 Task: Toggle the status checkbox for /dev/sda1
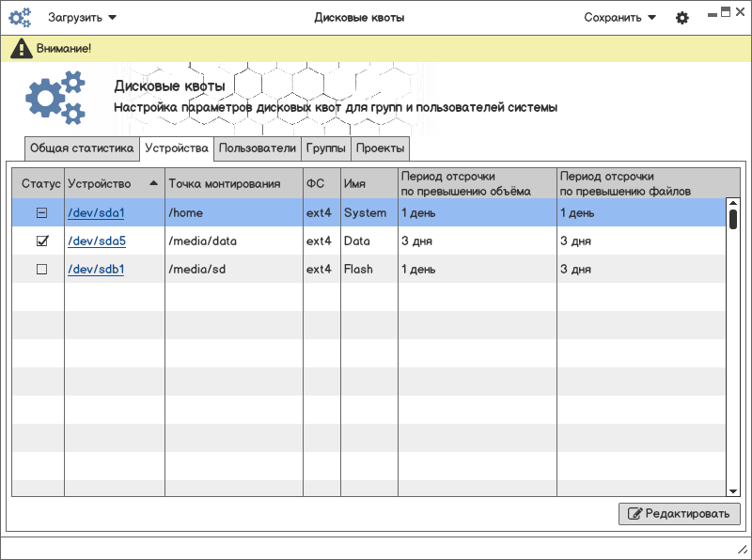(41, 213)
